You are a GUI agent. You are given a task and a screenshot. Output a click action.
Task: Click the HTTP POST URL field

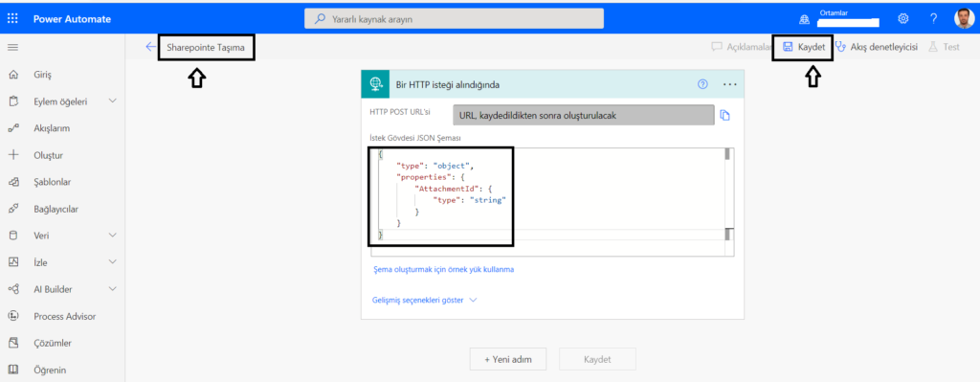[x=584, y=116]
